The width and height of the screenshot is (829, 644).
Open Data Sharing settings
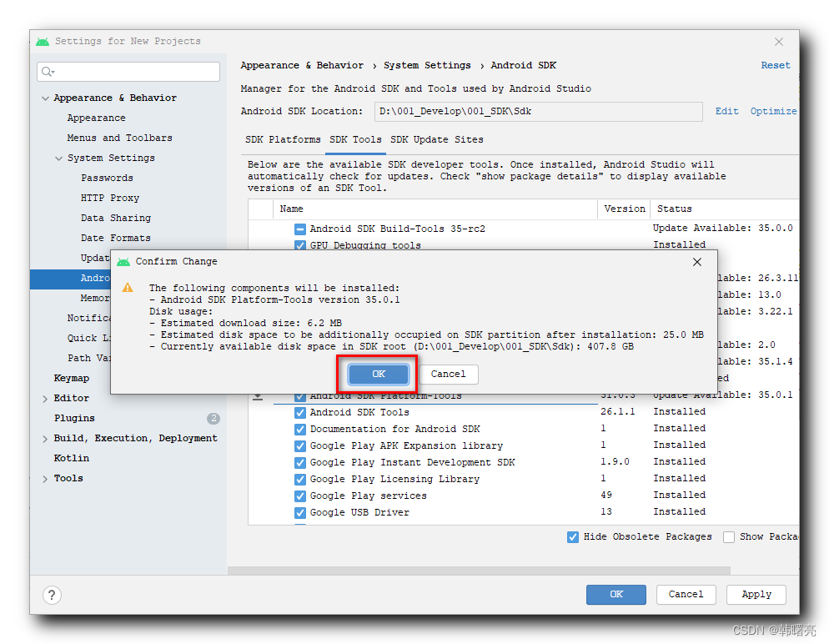(x=116, y=219)
